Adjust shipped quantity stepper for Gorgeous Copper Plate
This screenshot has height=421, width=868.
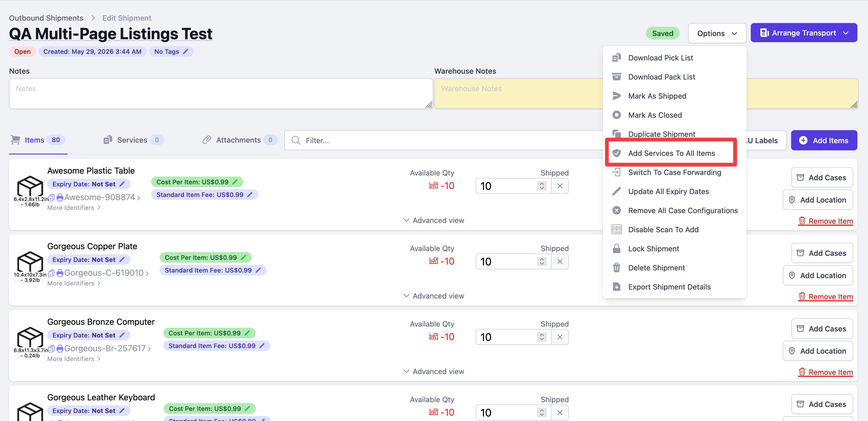tap(541, 261)
